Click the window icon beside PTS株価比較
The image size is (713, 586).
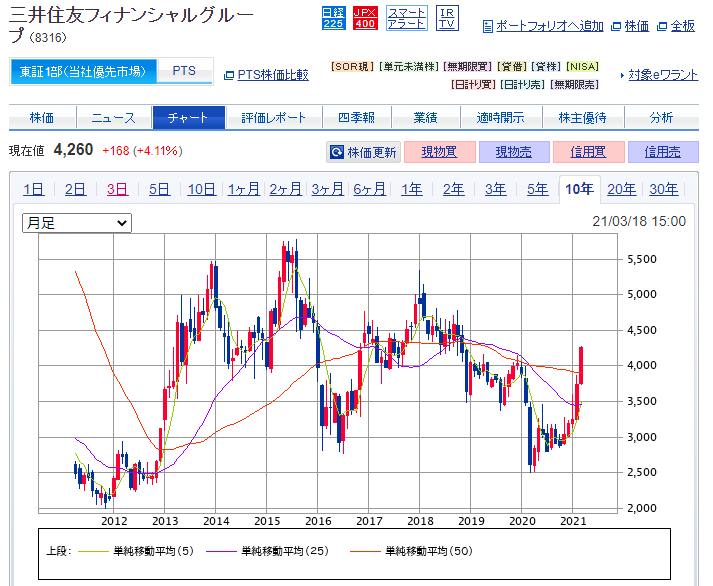[x=229, y=75]
